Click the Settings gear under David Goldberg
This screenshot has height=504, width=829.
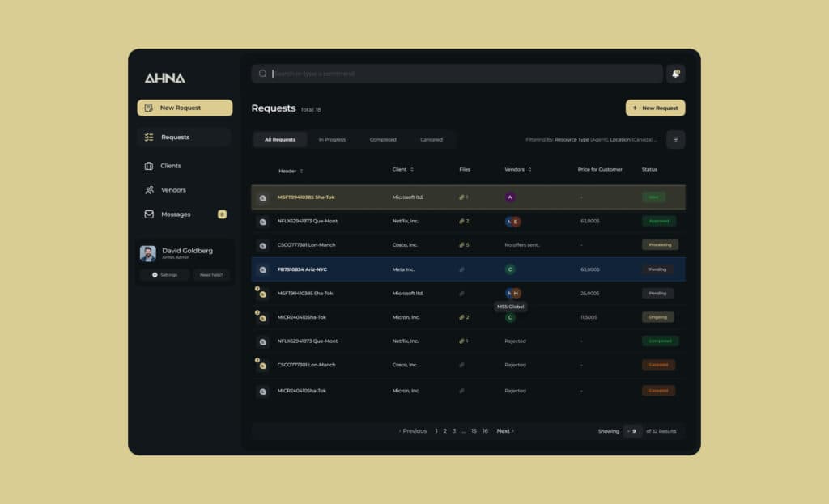coord(155,275)
